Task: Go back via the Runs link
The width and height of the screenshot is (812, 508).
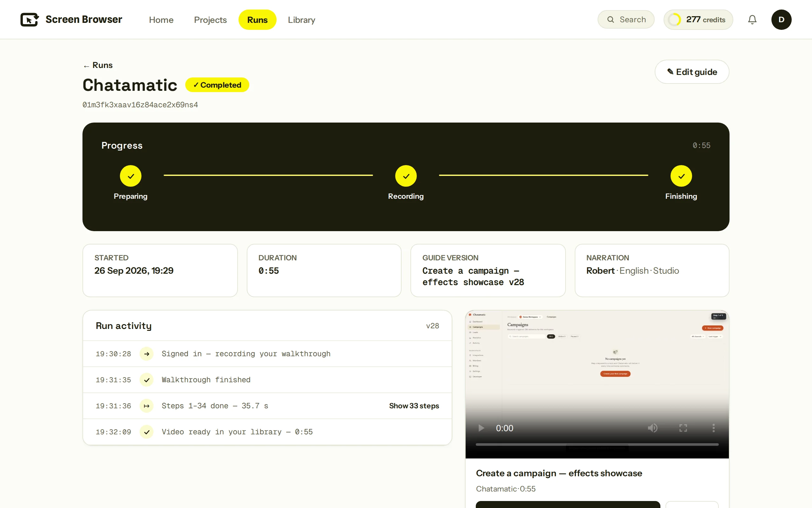Action: point(98,65)
